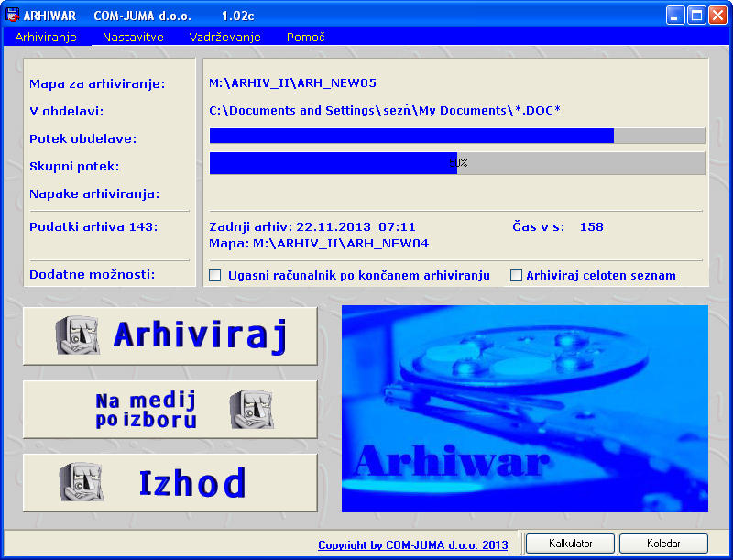Image resolution: width=733 pixels, height=560 pixels.
Task: Open the Nastavitve menu
Action: (133, 38)
